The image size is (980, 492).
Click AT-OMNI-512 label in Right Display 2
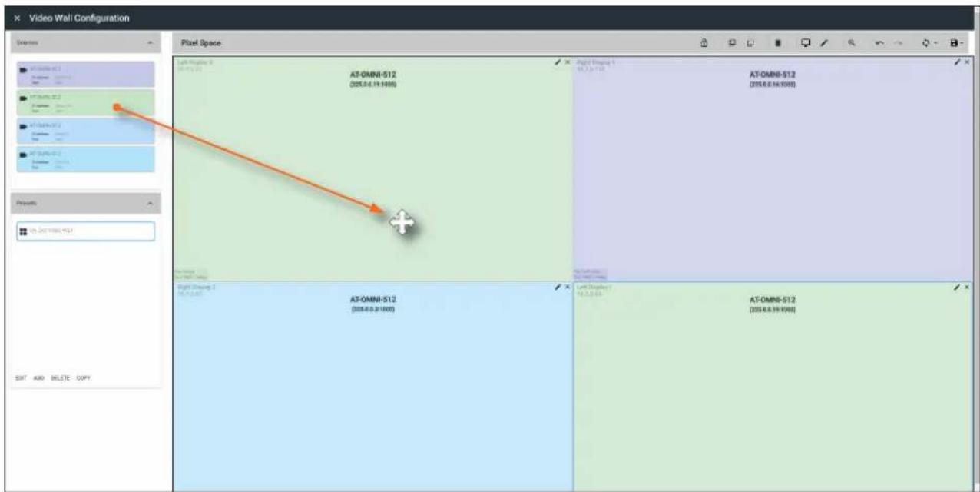click(372, 299)
